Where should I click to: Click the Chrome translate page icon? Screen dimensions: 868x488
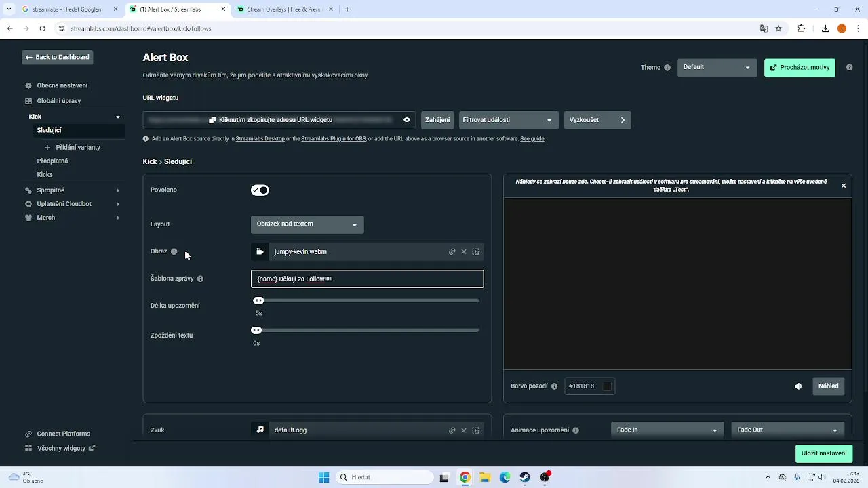point(764,28)
